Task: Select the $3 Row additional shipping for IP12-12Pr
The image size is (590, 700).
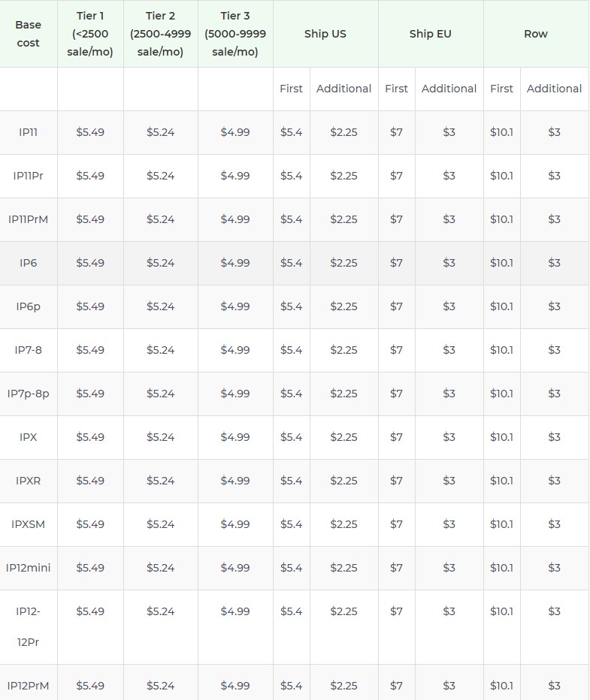Action: coord(554,611)
